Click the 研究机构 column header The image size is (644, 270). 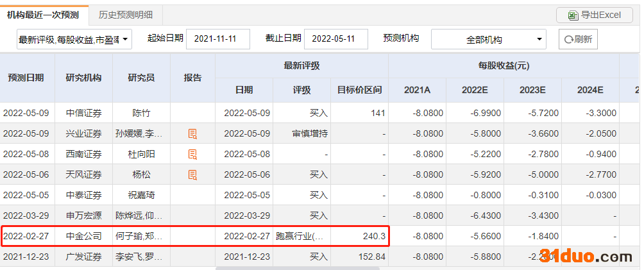(x=83, y=78)
